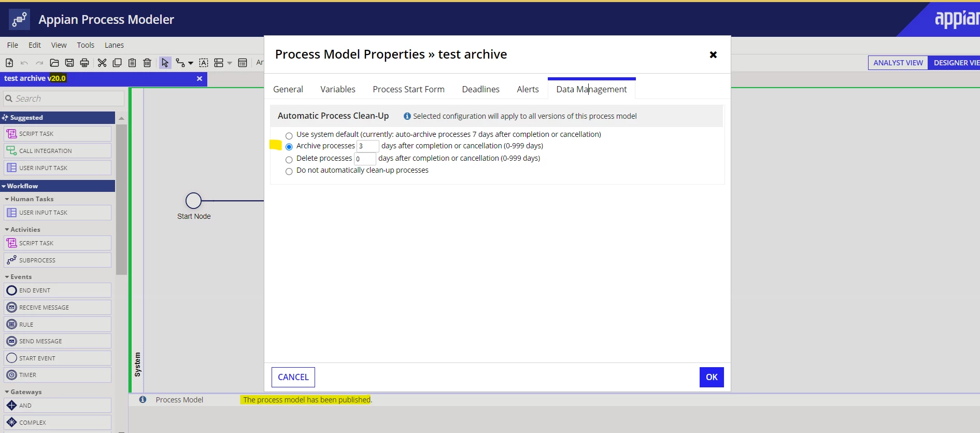Collapse the Events group
This screenshot has height=433, width=980.
point(7,277)
